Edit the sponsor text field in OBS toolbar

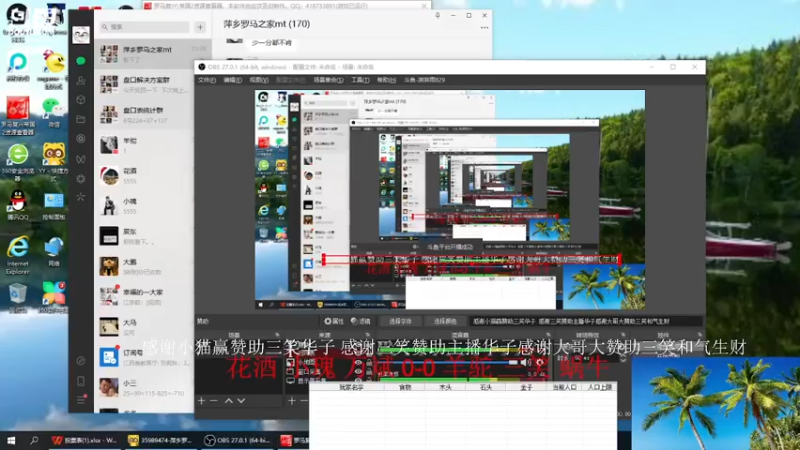point(586,321)
